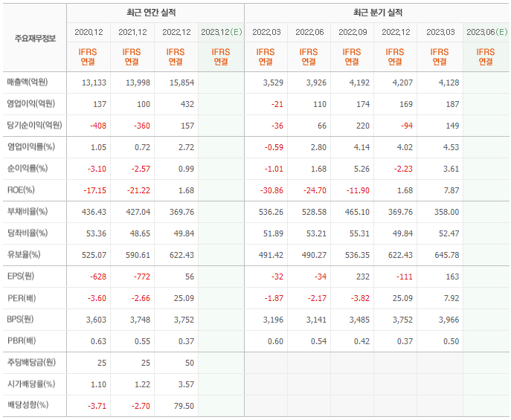Image resolution: width=511 pixels, height=420 pixels.
Task: Select the PBR(배) row label
Action: (x=22, y=341)
